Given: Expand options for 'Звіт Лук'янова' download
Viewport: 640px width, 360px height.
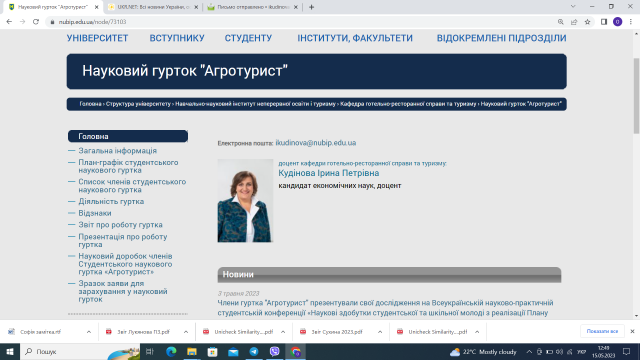Looking at the screenshot, I should [x=186, y=332].
